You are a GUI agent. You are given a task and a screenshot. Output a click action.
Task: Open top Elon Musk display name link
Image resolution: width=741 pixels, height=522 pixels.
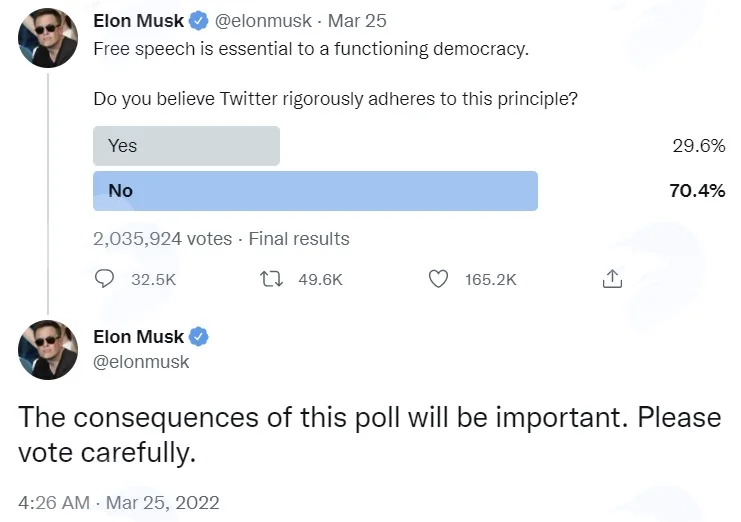click(138, 21)
